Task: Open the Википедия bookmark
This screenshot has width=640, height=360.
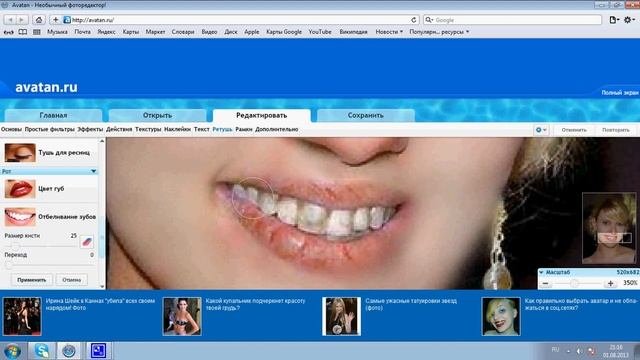Action: (x=353, y=32)
